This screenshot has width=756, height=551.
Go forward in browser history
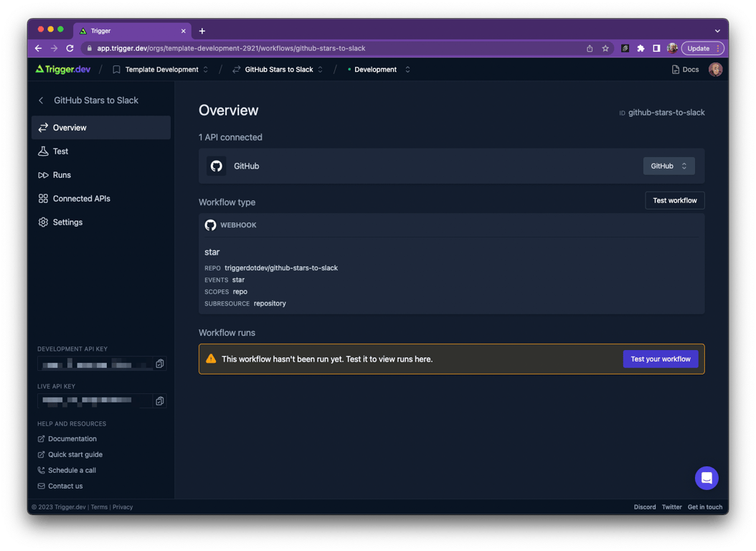coord(54,48)
